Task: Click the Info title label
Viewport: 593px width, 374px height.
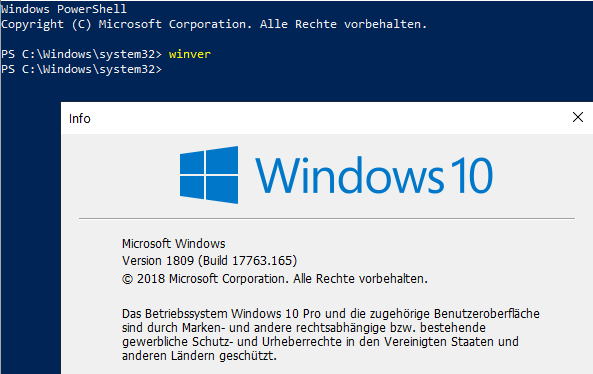Action: (80, 118)
